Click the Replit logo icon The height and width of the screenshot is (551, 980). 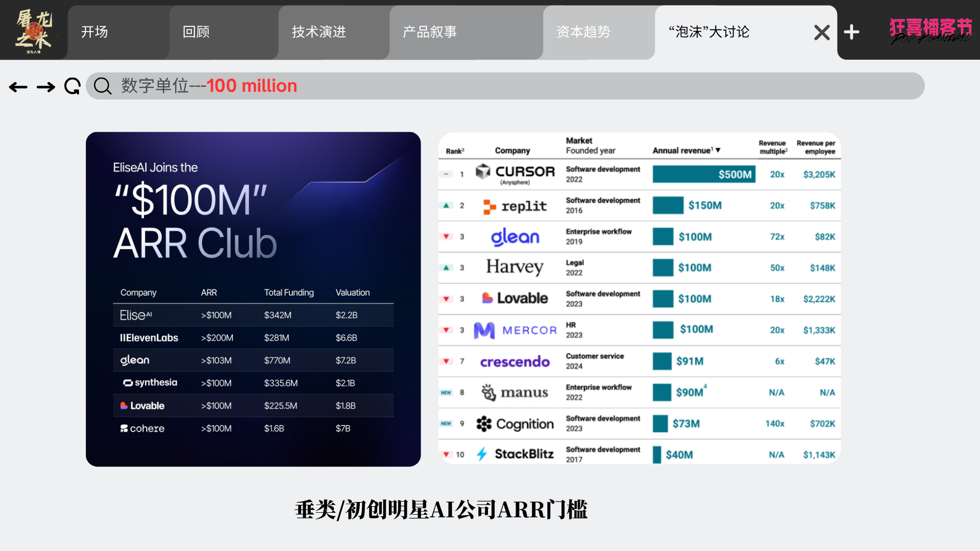(489, 206)
